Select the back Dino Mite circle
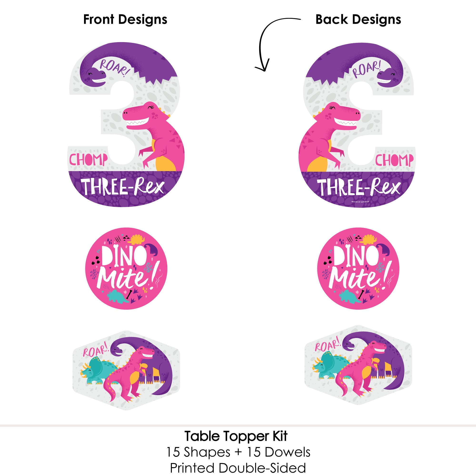This screenshot has height=476, width=476. point(358,268)
